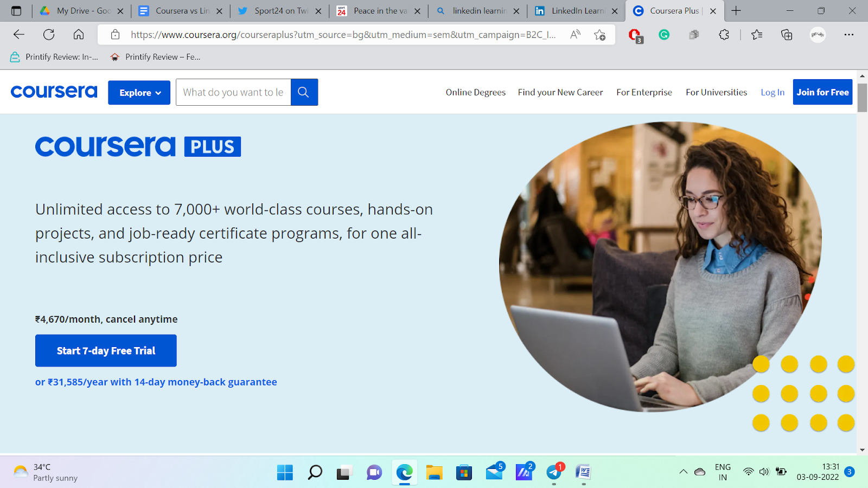
Task: Open the Grammarly extension icon
Action: tap(664, 35)
